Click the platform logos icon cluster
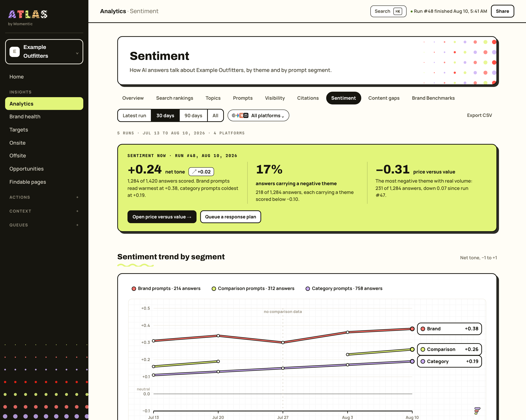This screenshot has height=420, width=526. click(240, 116)
